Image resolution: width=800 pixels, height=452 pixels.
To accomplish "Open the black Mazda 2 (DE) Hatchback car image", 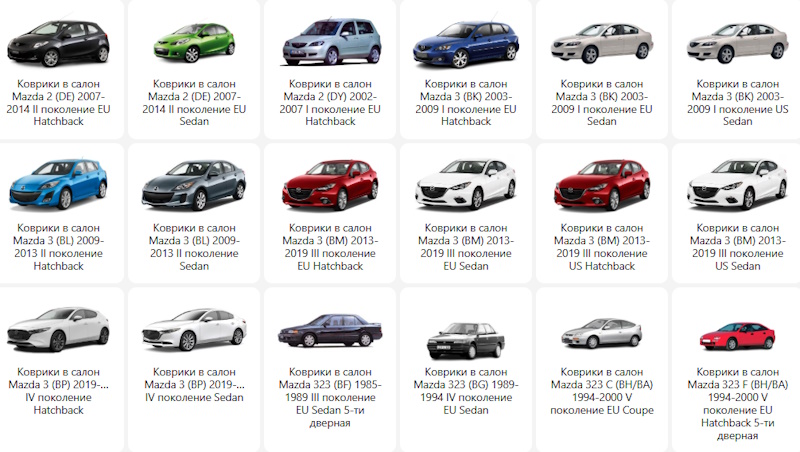I will [x=58, y=44].
